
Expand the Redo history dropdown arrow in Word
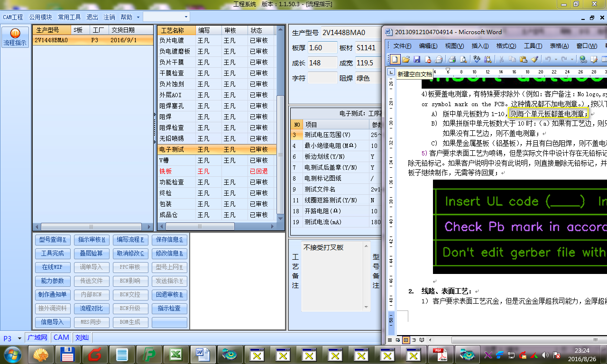point(572,59)
